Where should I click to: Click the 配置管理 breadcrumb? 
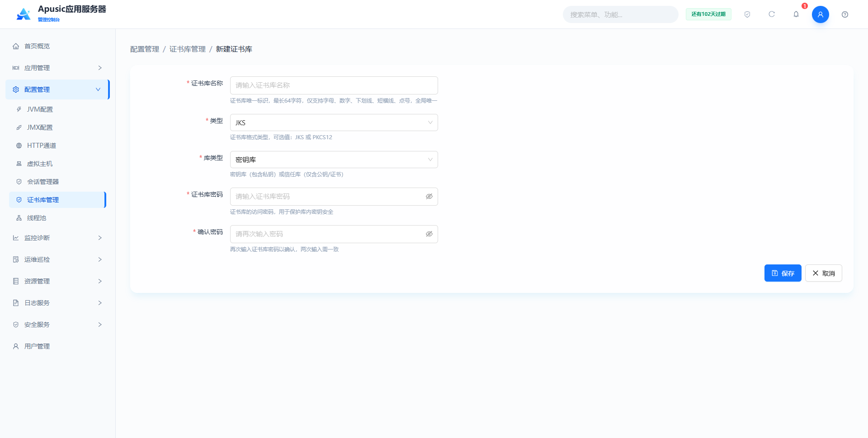[x=145, y=49]
